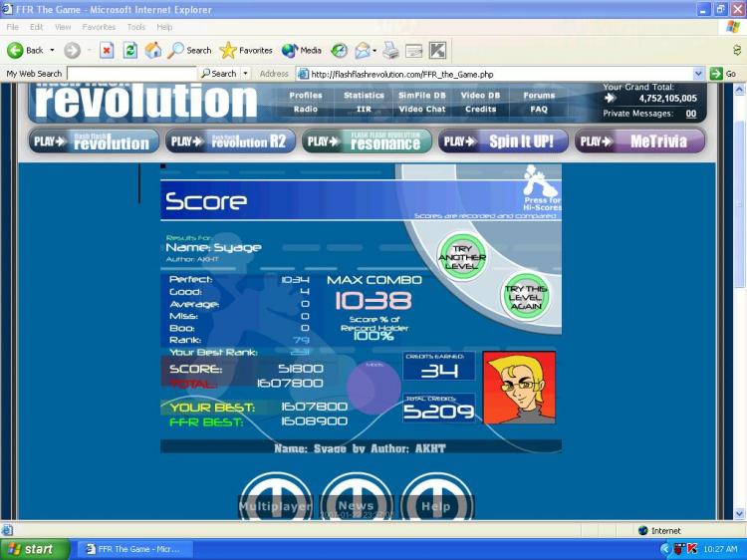Viewport: 747px width, 560px height.
Task: Click the grayed Forward arrow icon
Action: pyautogui.click(x=72, y=50)
